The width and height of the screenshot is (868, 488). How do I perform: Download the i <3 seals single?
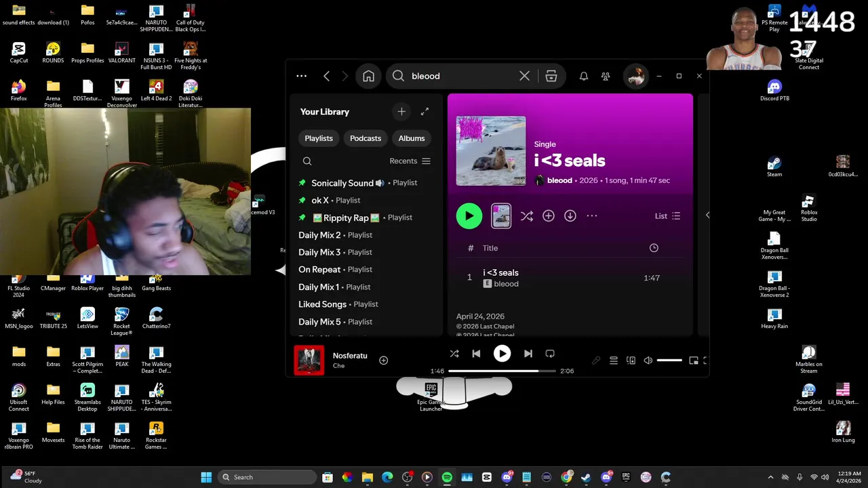(x=570, y=216)
